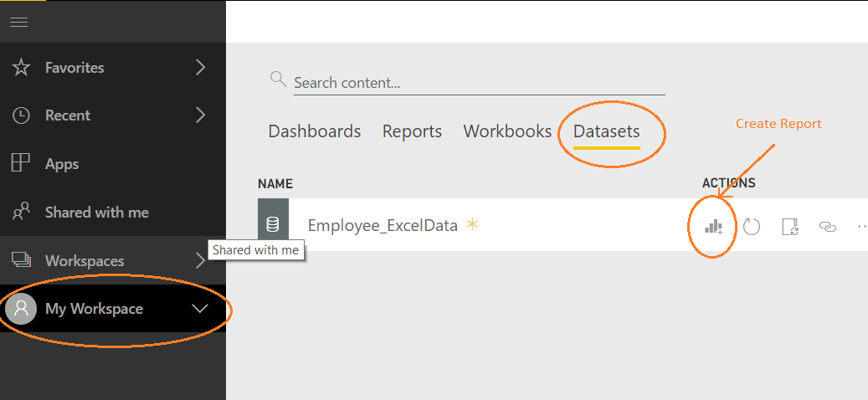The width and height of the screenshot is (868, 400).
Task: Expand the Recent flyout chevron
Action: [x=200, y=115]
